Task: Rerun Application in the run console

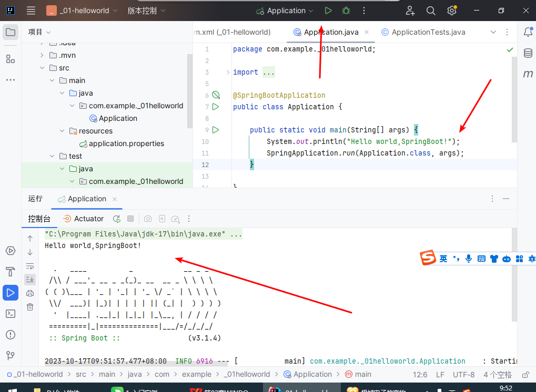Action: (117, 219)
